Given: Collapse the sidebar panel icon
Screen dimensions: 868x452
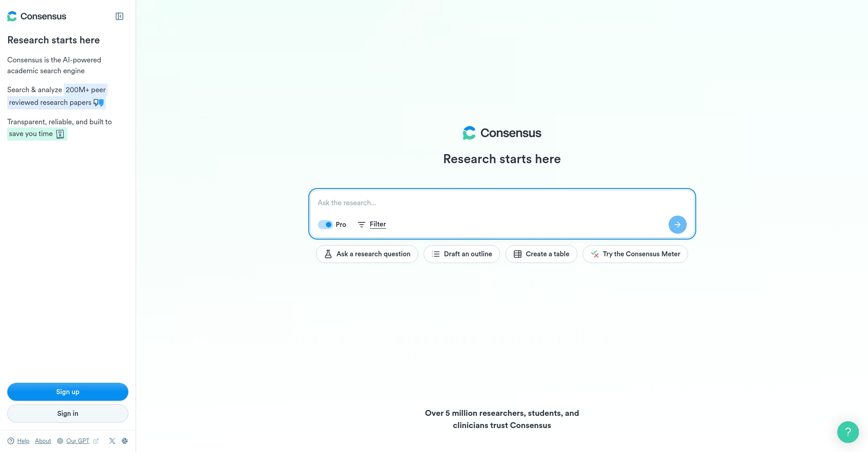Looking at the screenshot, I should 119,16.
